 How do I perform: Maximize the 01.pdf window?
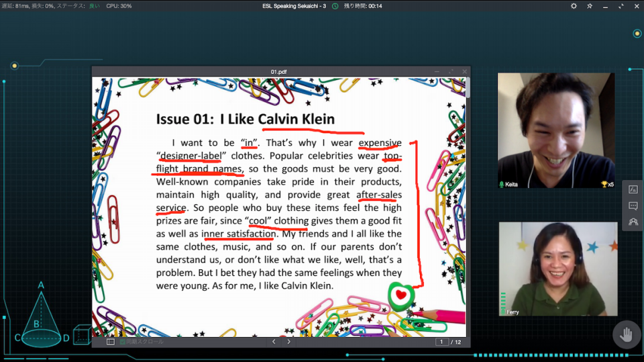pyautogui.click(x=451, y=72)
